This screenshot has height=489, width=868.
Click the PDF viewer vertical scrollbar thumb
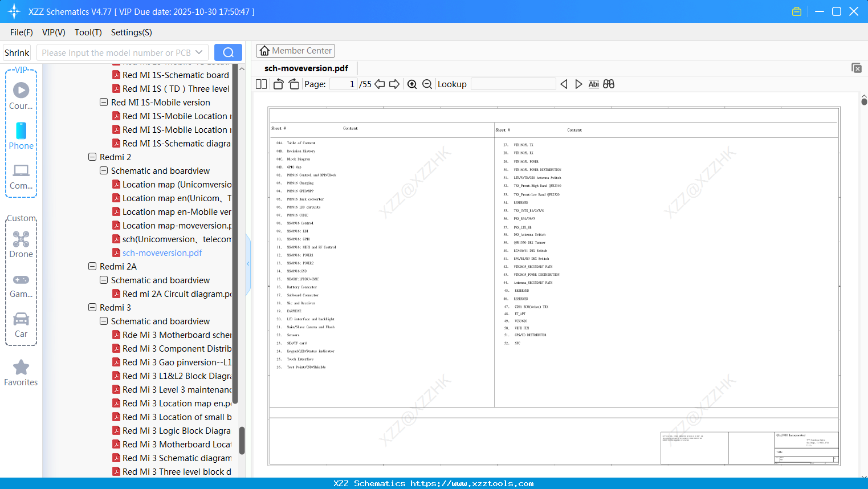pyautogui.click(x=864, y=101)
